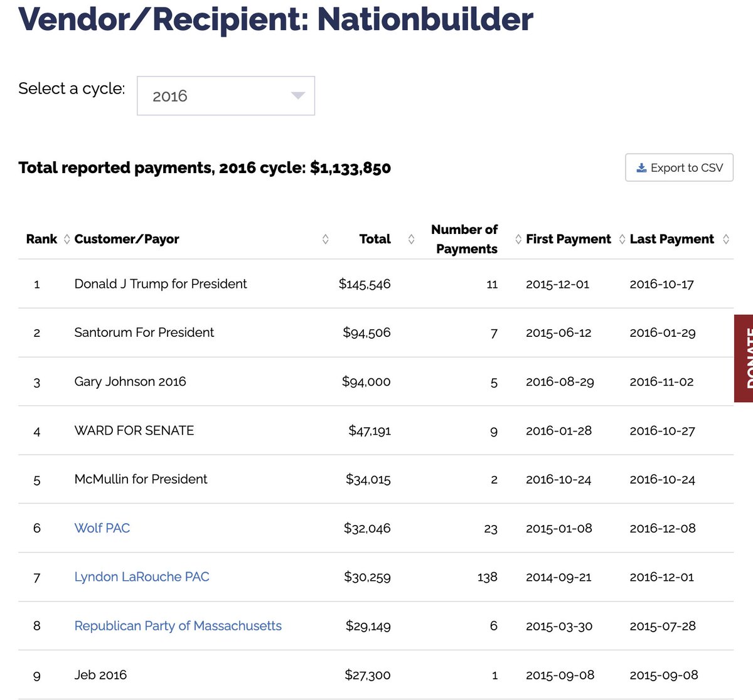Sort by Number of Payments arrows
The image size is (753, 700).
[518, 239]
